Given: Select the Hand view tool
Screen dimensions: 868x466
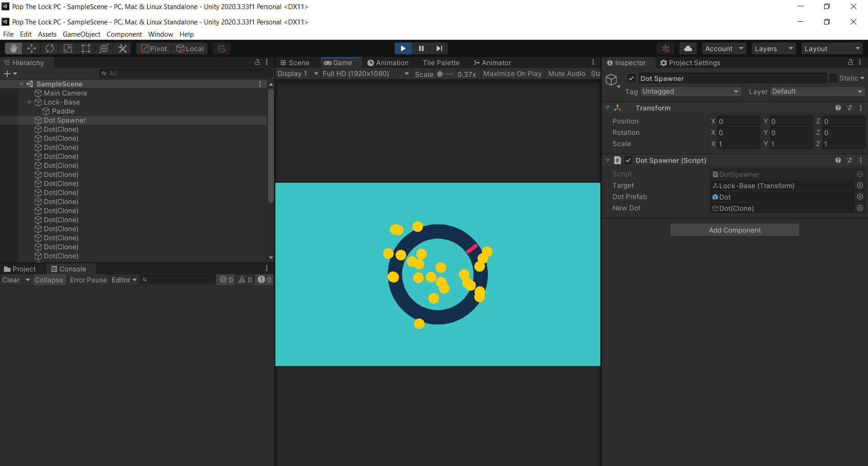Looking at the screenshot, I should click(x=13, y=48).
